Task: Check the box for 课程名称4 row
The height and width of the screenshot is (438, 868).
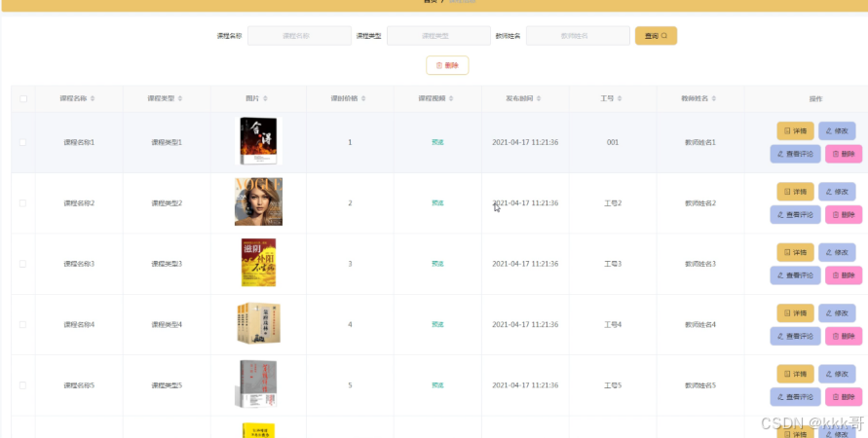Action: click(x=22, y=325)
